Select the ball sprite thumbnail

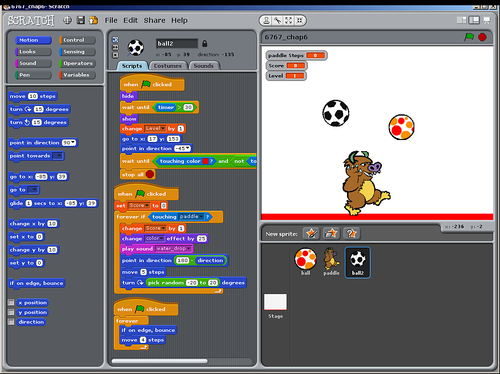pyautogui.click(x=305, y=262)
